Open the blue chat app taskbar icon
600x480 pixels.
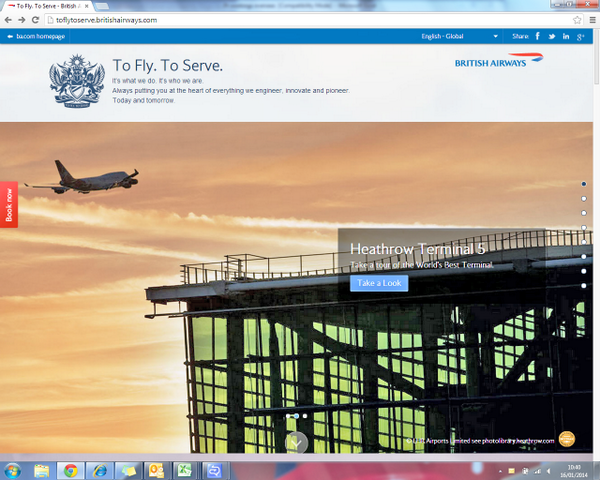coord(215,470)
